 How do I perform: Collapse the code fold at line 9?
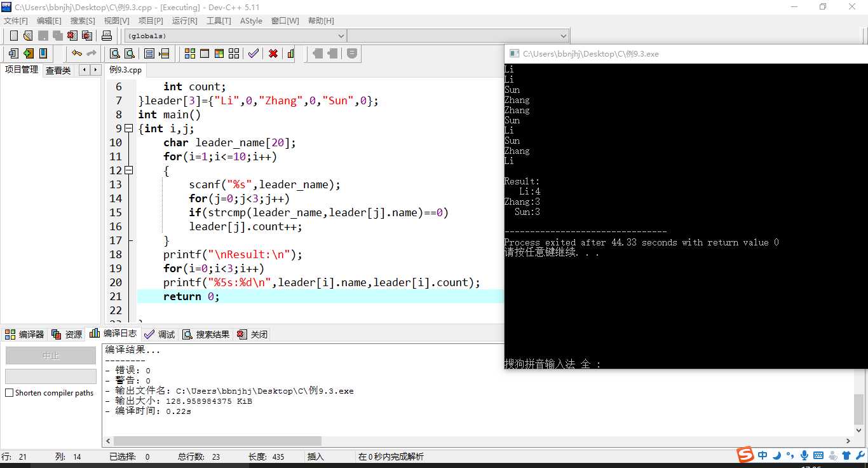[x=129, y=128]
